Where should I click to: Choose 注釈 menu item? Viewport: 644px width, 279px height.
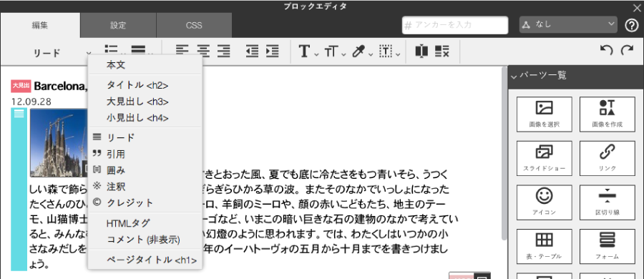point(145,187)
